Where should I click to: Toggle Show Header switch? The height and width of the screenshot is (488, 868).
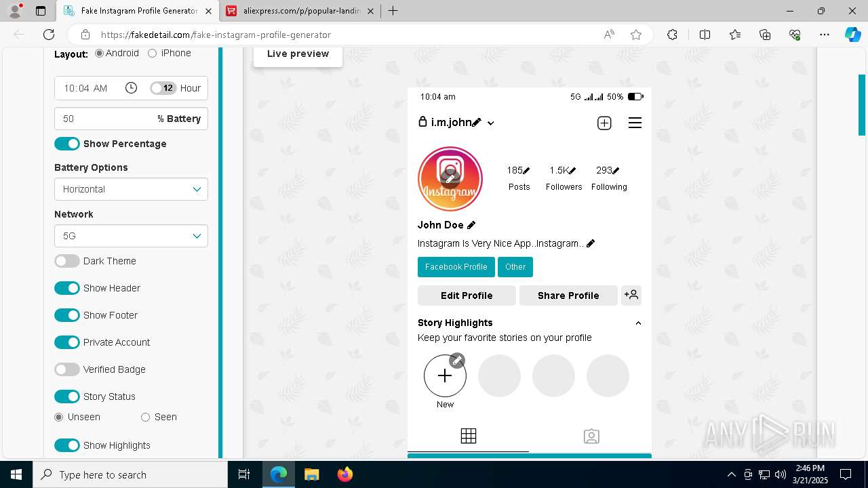coord(67,288)
